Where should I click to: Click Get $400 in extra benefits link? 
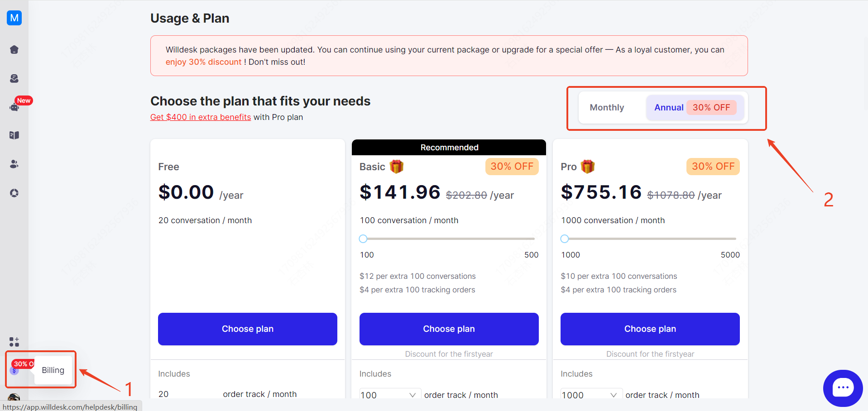(201, 117)
